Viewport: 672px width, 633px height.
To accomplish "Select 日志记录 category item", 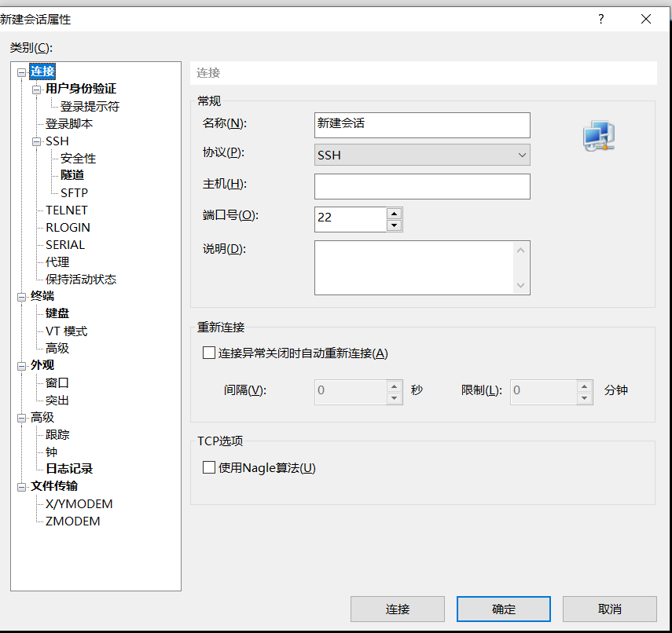I will [x=69, y=469].
